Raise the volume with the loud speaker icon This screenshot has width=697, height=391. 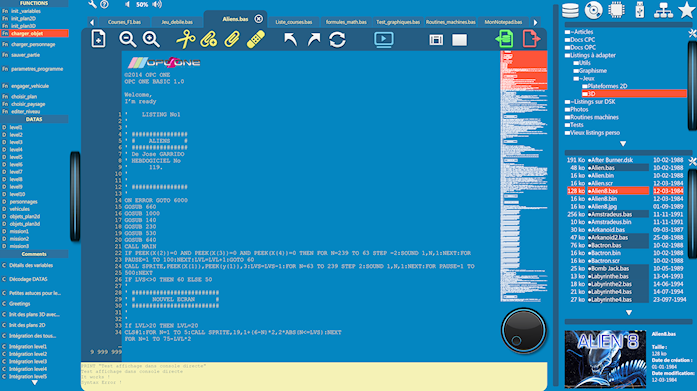pyautogui.click(x=157, y=4)
